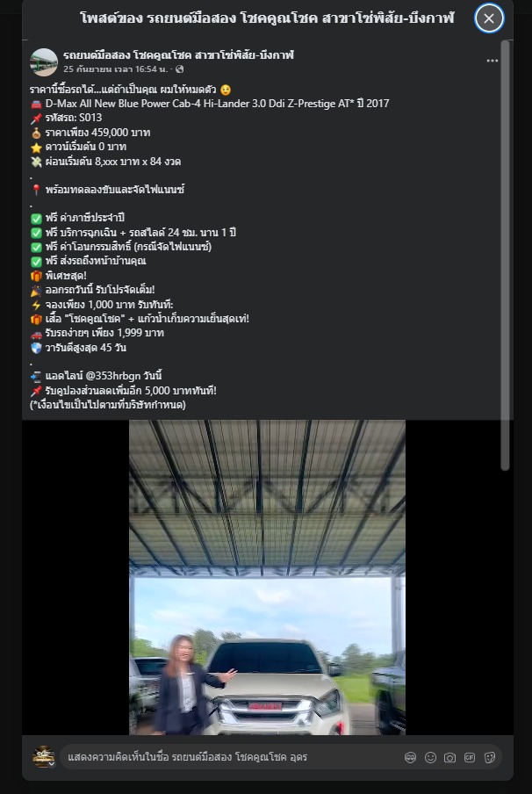
Task: Close the post dialog with the X button
Action: (x=488, y=18)
